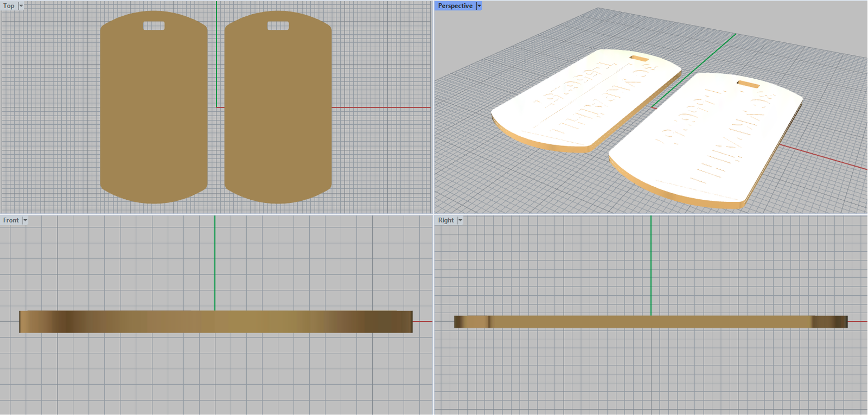Select the Front viewport title label
Image resolution: width=868 pixels, height=419 pixels.
click(x=11, y=220)
